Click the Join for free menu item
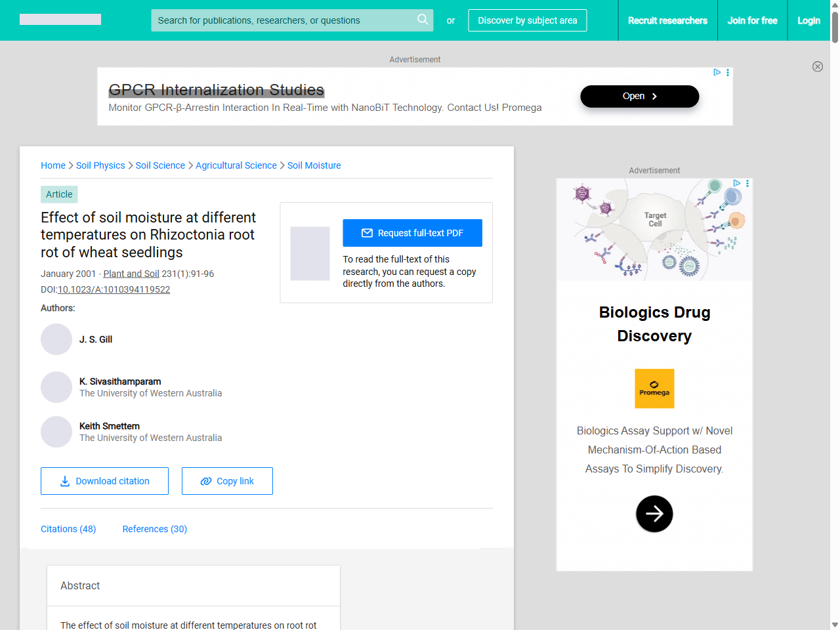The width and height of the screenshot is (840, 630). [753, 20]
